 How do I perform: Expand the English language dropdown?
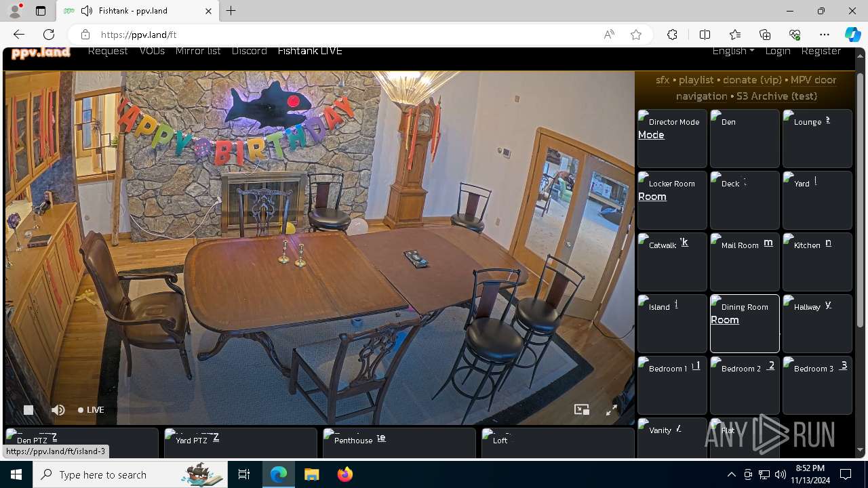click(x=733, y=51)
